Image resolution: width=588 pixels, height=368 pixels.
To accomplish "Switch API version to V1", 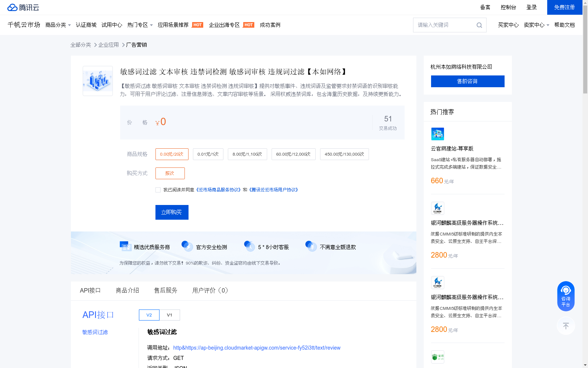I will point(169,315).
